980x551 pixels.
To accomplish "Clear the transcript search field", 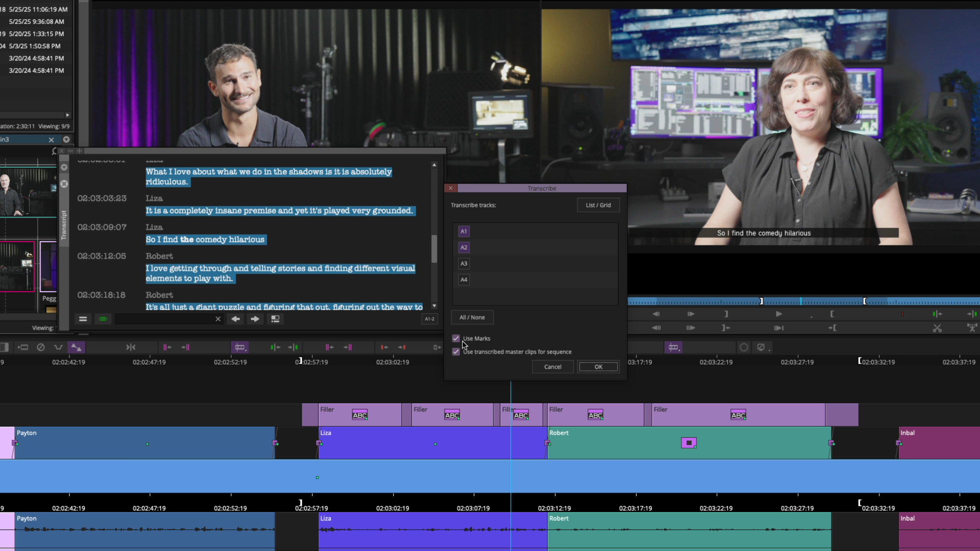I will pos(218,319).
